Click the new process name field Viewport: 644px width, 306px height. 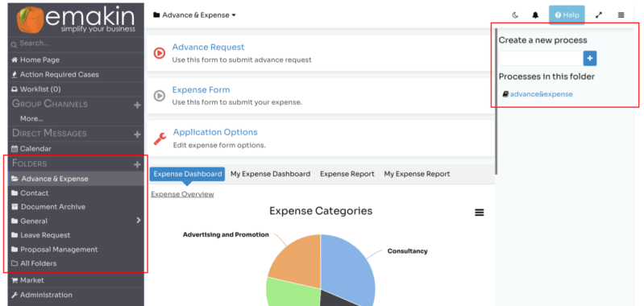(x=540, y=59)
